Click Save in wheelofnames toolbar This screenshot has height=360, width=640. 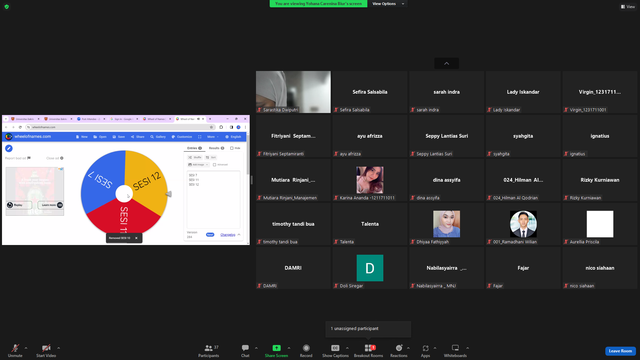click(x=119, y=137)
